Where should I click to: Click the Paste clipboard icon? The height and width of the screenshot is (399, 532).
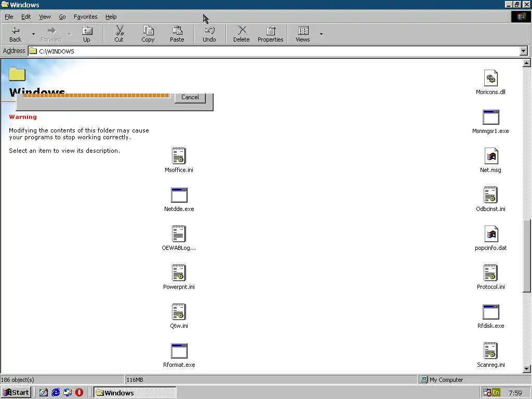click(177, 34)
